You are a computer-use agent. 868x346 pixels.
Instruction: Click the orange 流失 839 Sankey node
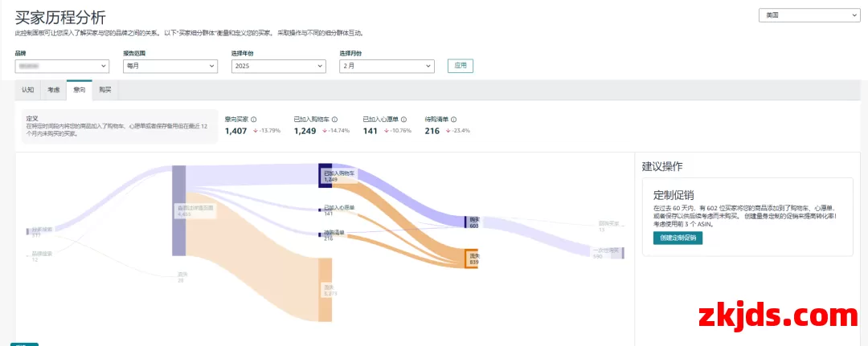click(x=471, y=258)
